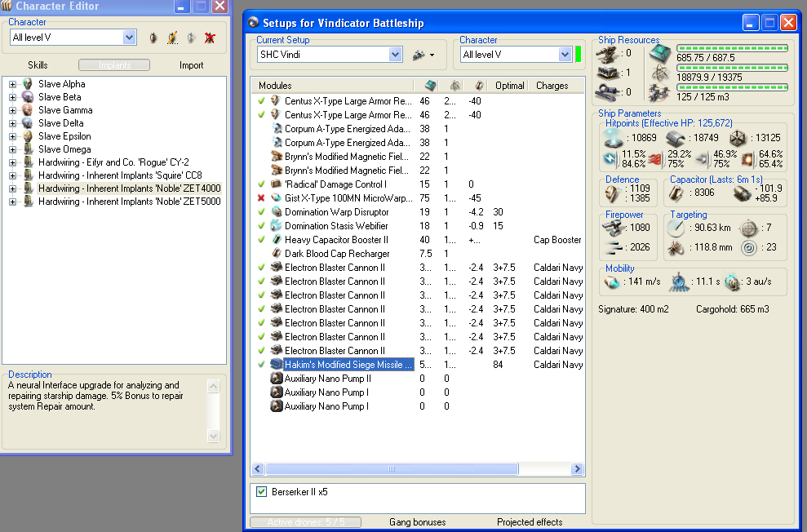Viewport: 807px width, 532px height.
Task: Sort by the Optimal column header
Action: pos(509,86)
